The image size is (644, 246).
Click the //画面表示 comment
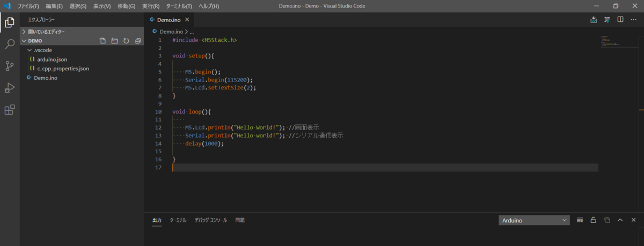click(x=304, y=128)
